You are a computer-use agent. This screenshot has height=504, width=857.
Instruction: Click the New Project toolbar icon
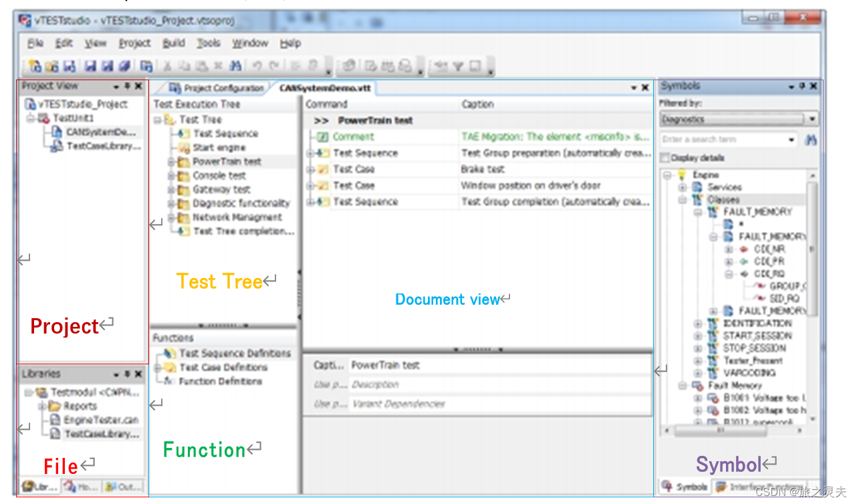(35, 66)
